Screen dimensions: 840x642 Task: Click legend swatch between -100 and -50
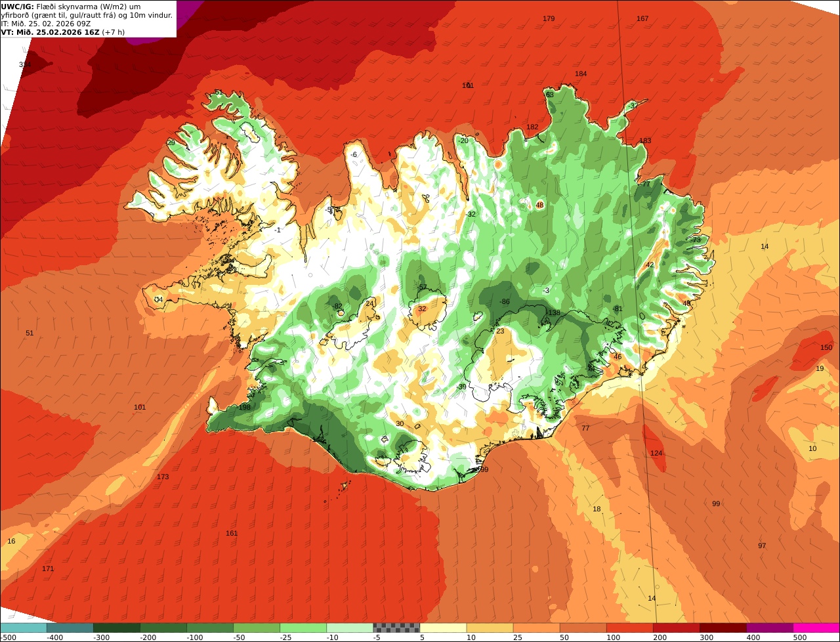[210, 628]
